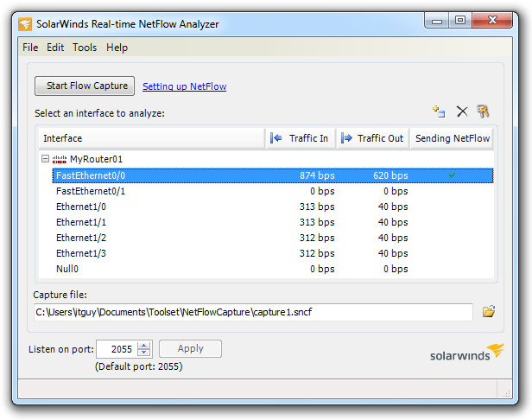532x420 pixels.
Task: Click the green NetFlow checkmark on FastEthernet0/0
Action: (452, 175)
